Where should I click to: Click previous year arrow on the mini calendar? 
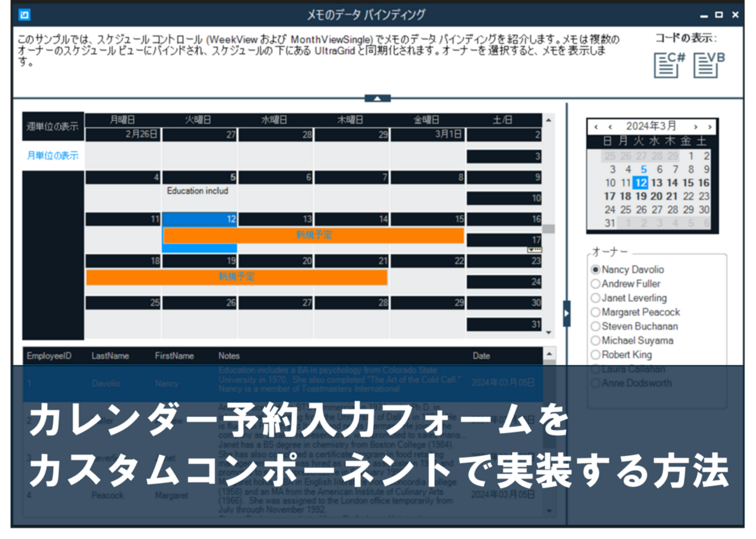click(595, 126)
